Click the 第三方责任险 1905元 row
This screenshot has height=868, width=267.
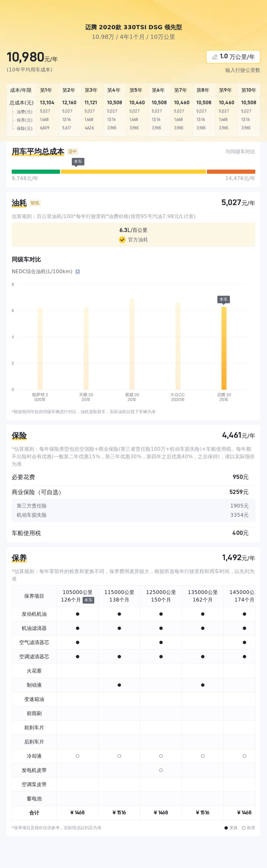pos(133,506)
